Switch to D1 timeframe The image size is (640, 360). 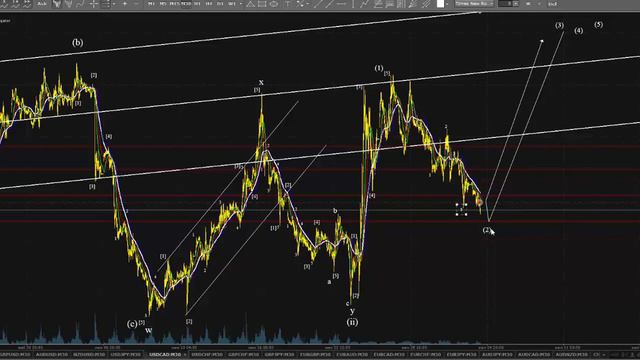[220, 4]
